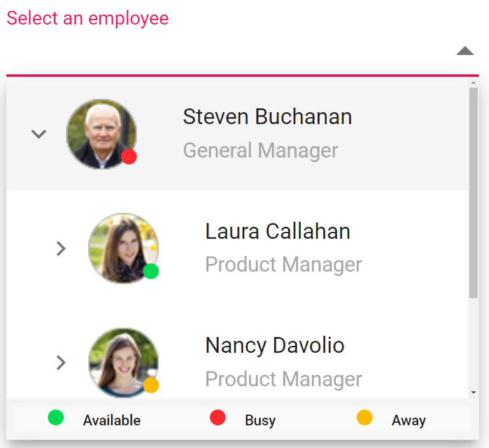The width and height of the screenshot is (489, 448).
Task: Close the employee dropdown with the arrow
Action: click(x=465, y=51)
